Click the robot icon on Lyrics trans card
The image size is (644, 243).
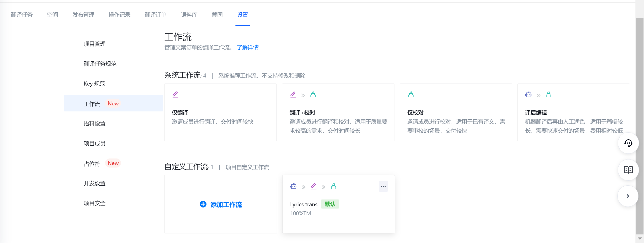coord(294,186)
